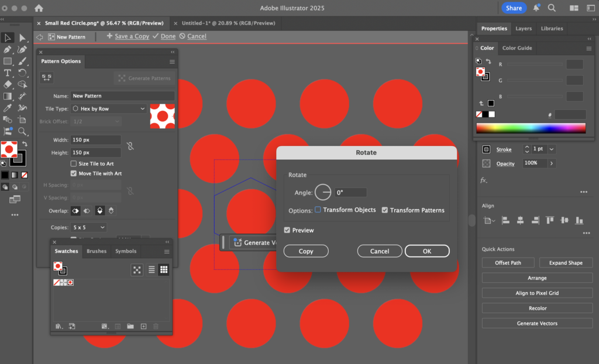This screenshot has height=364, width=599.
Task: Select the Rotate tool in the toolbar
Action: click(22, 72)
